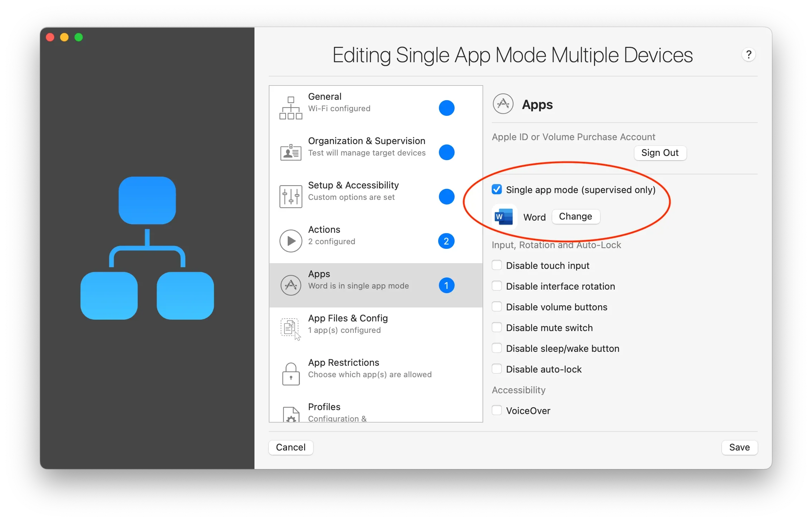Viewport: 812px width, 522px height.
Task: Click the Organization & Supervision ID card icon
Action: pos(291,152)
